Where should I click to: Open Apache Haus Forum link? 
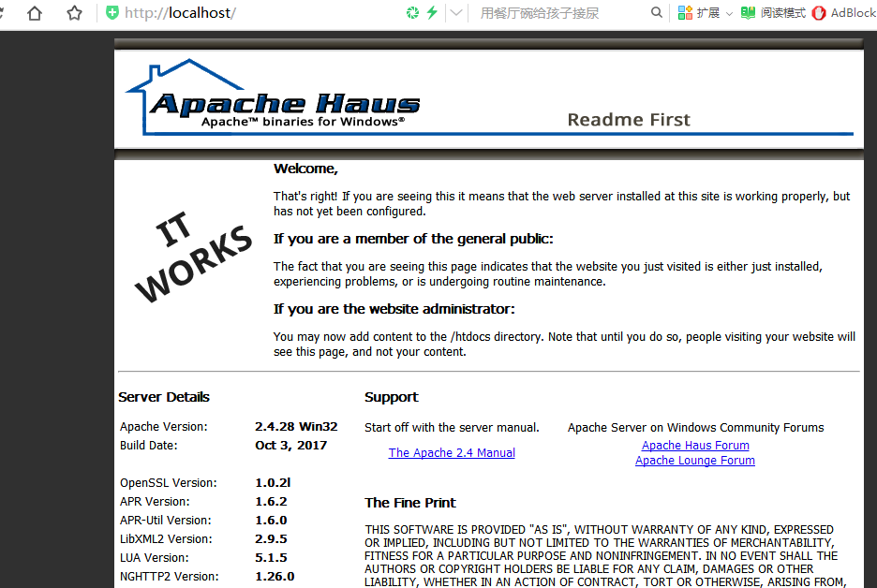point(695,446)
